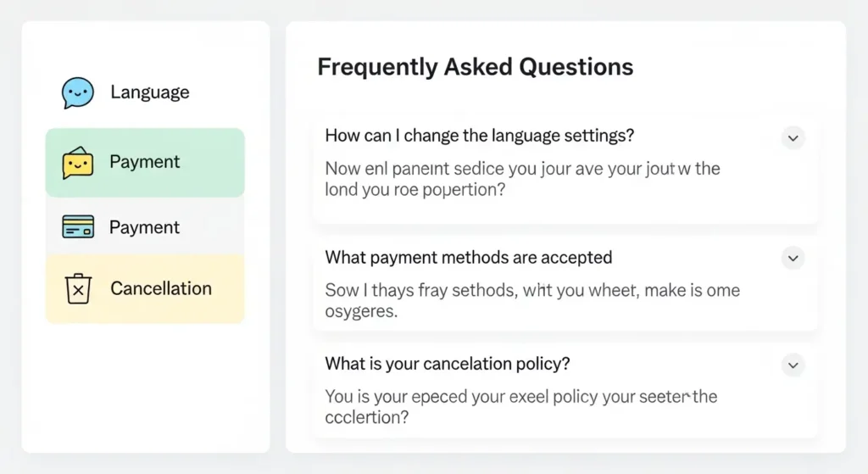Collapse the cancelation policy question chevron
This screenshot has width=868, height=474.
coord(793,365)
